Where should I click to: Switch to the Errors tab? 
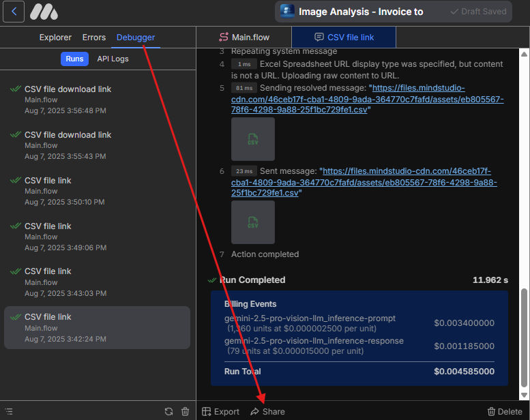pyautogui.click(x=94, y=37)
